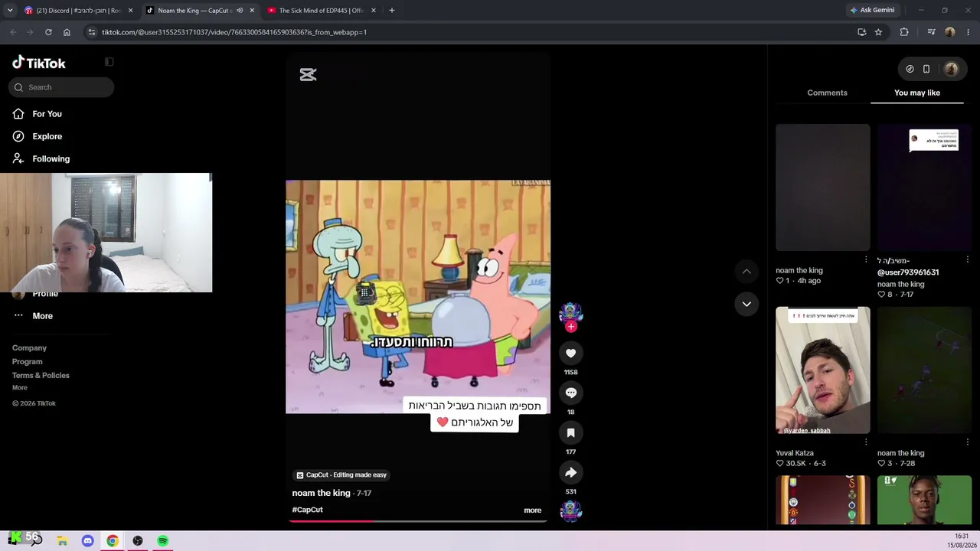Screen dimensions: 980x551
Task: Like the video with the heart icon
Action: click(570, 353)
